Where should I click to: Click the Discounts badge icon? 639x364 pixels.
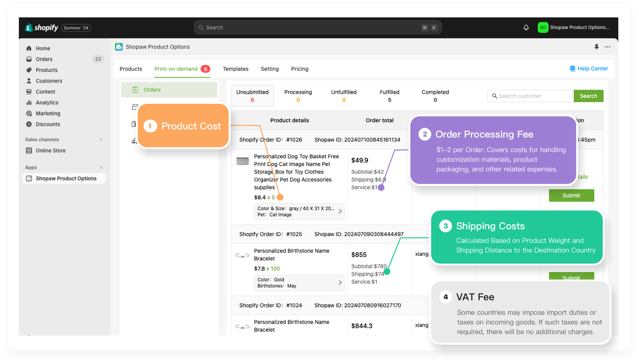29,124
